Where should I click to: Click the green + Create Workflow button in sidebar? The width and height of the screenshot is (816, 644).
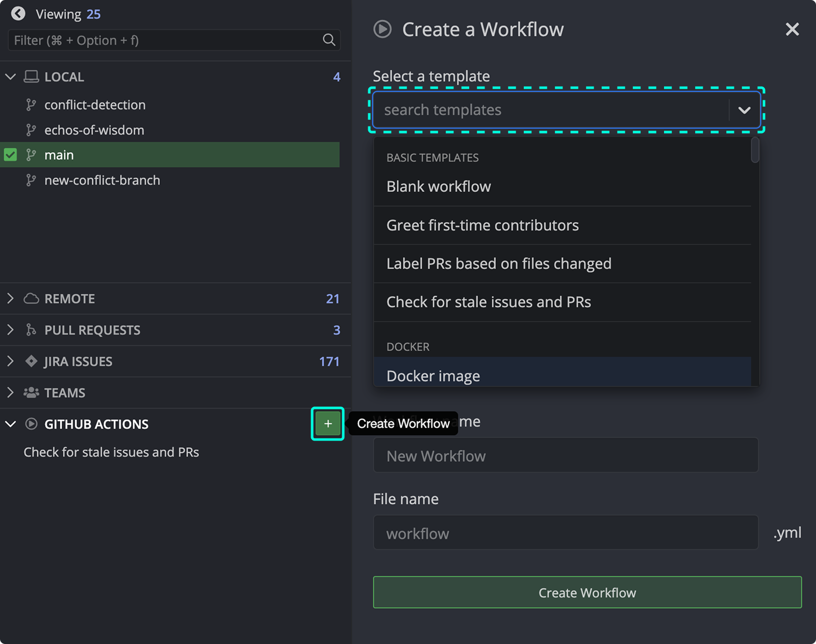(x=327, y=423)
